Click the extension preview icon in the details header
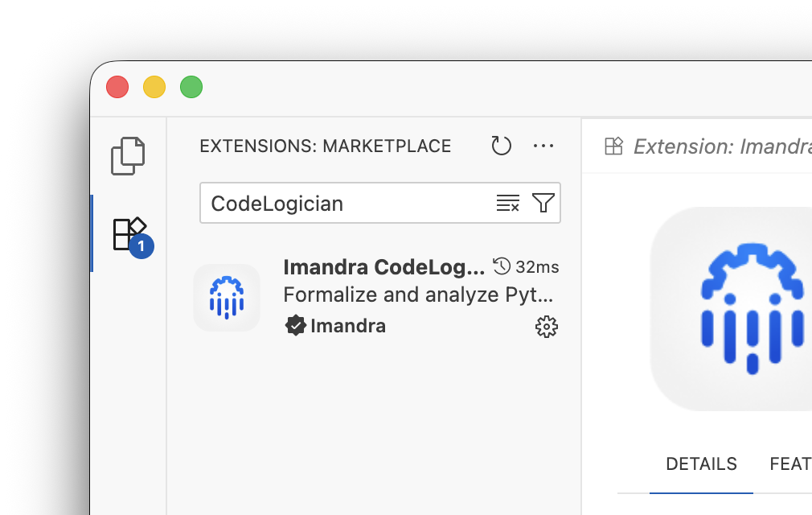 (x=613, y=146)
